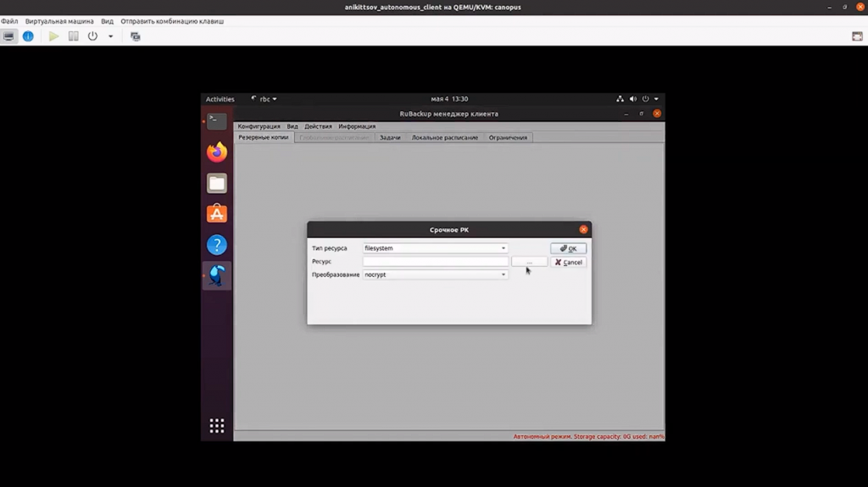Open Ubuntu Software from the dock
Screen dimensions: 868x487
tap(217, 213)
